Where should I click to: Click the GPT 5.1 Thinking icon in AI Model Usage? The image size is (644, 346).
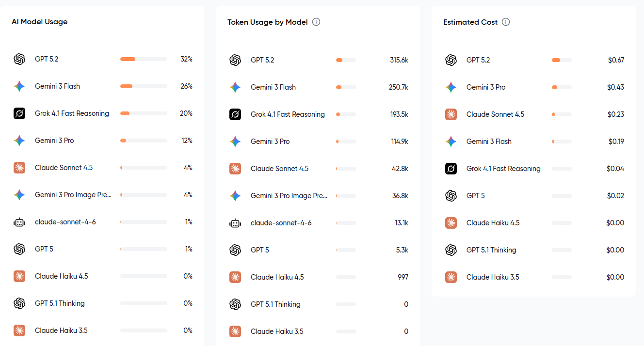[19, 303]
